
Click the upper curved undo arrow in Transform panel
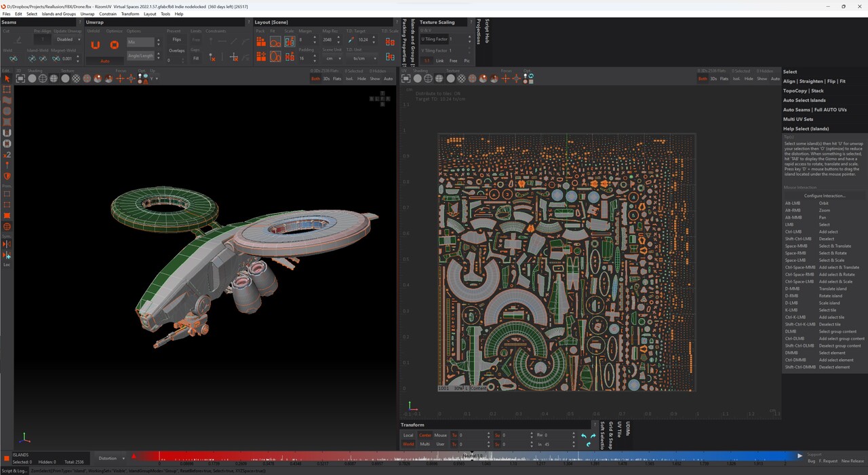(x=584, y=436)
